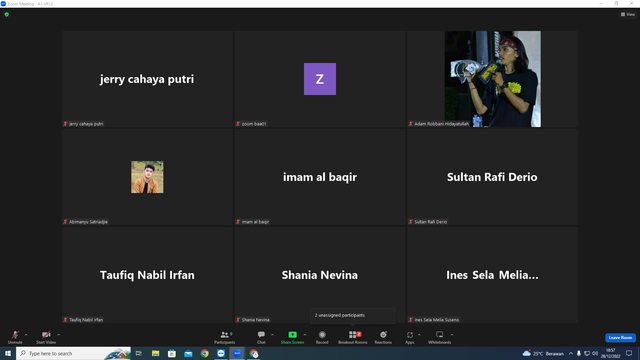Screen dimensions: 640x360
Task: Click Ines Sela Melia... name in tile
Action: (492, 275)
